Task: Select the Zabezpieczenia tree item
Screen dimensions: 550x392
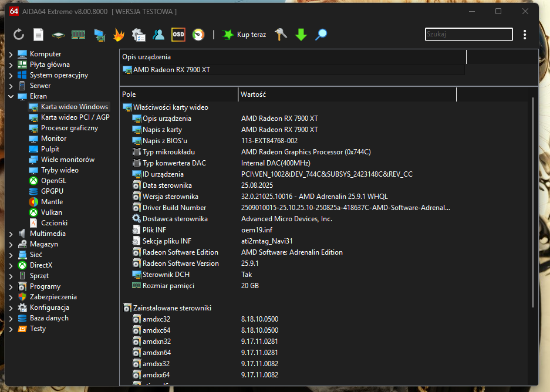Action: [47, 296]
